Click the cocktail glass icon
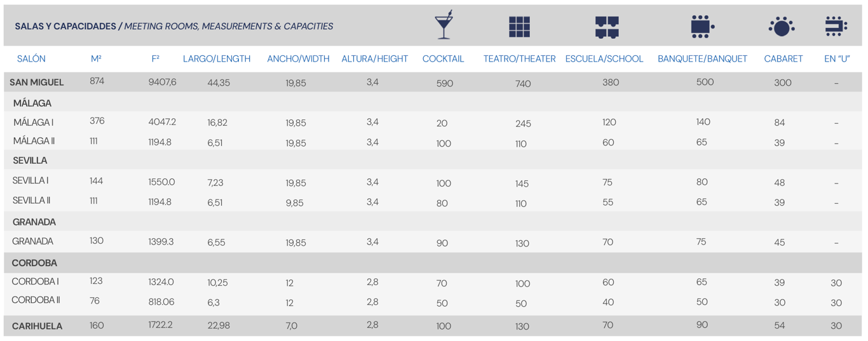The image size is (868, 341). tap(444, 25)
